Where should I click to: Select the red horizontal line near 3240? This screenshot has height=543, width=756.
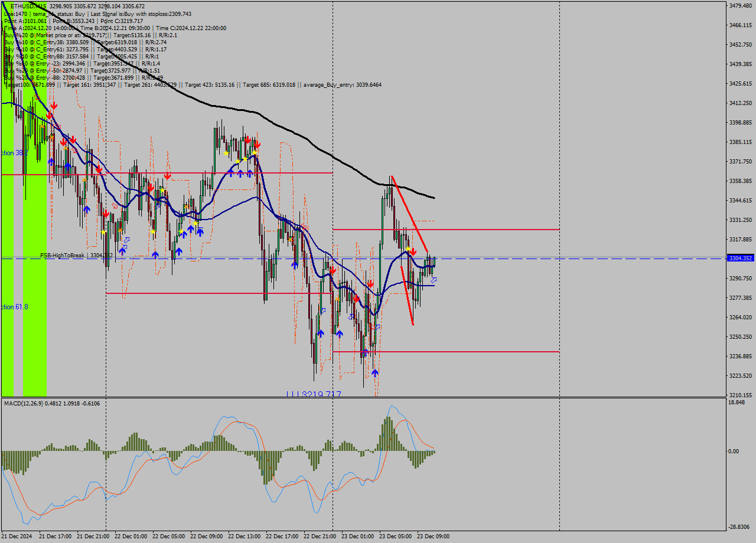(x=446, y=352)
